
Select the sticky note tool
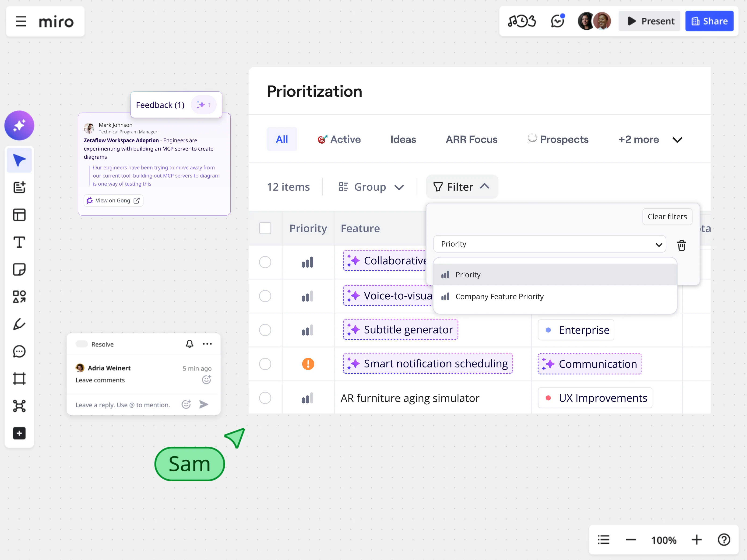[19, 269]
